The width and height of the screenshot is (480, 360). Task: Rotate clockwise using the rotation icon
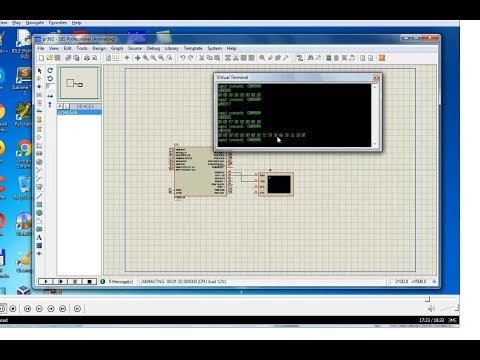pyautogui.click(x=50, y=70)
